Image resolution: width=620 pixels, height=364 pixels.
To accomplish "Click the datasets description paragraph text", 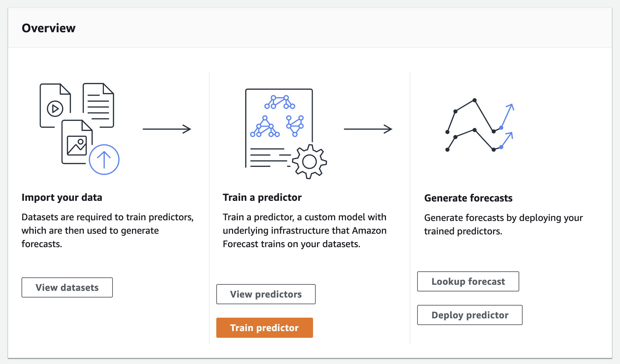I will [107, 230].
